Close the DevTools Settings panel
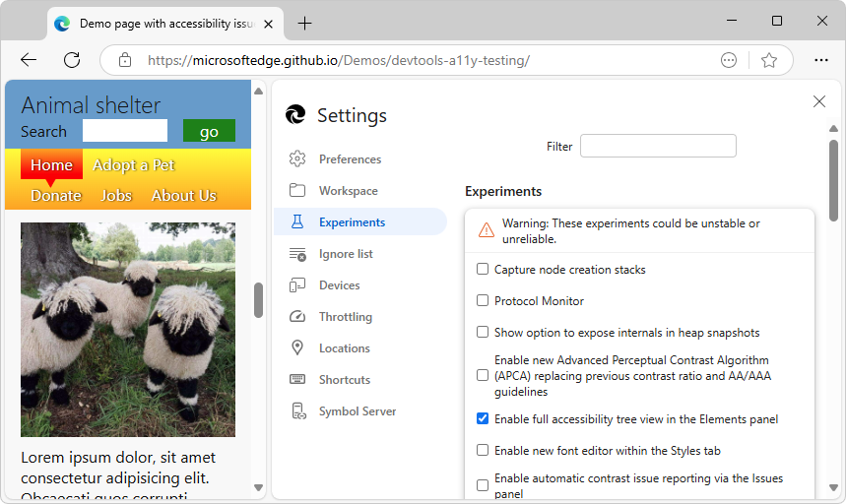 (818, 101)
